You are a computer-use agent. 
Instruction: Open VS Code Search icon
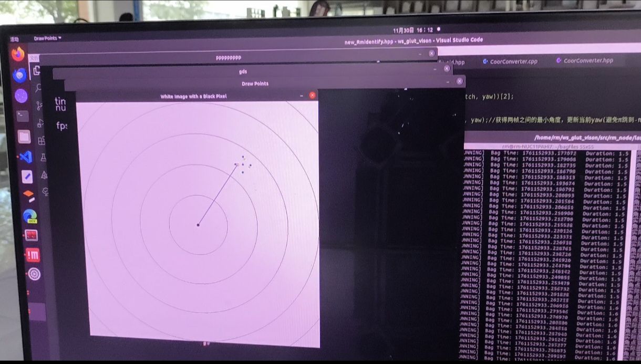tap(38, 88)
